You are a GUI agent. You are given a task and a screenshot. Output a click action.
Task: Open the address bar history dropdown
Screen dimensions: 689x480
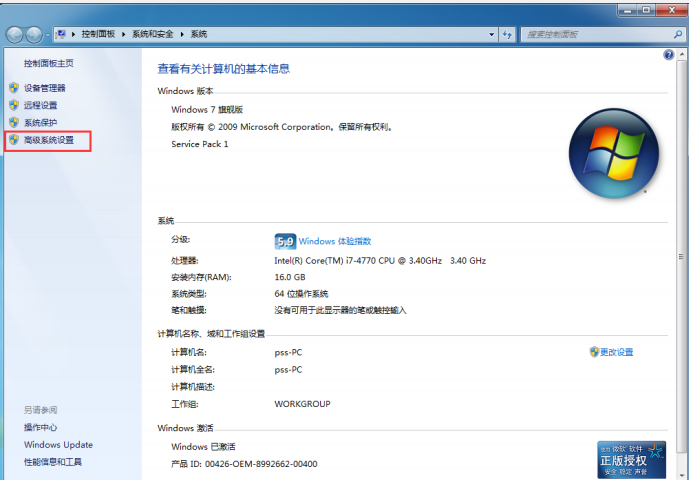(x=491, y=34)
